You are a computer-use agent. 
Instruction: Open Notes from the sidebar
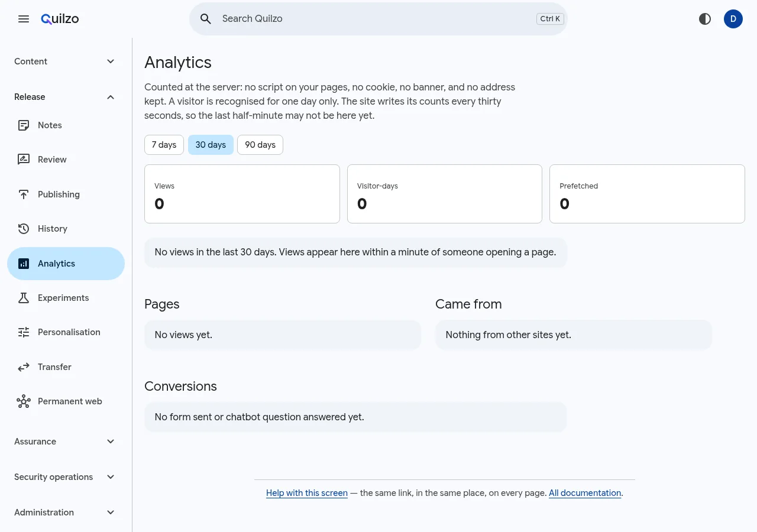click(66, 125)
